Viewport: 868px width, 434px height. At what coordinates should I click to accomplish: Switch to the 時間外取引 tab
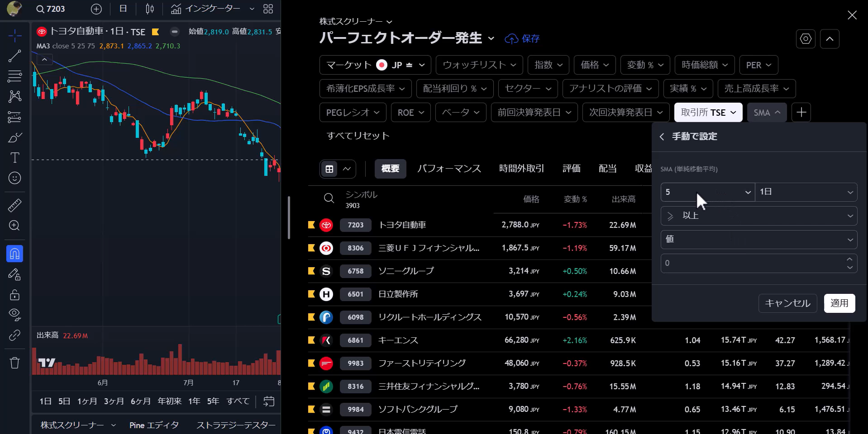coord(522,169)
